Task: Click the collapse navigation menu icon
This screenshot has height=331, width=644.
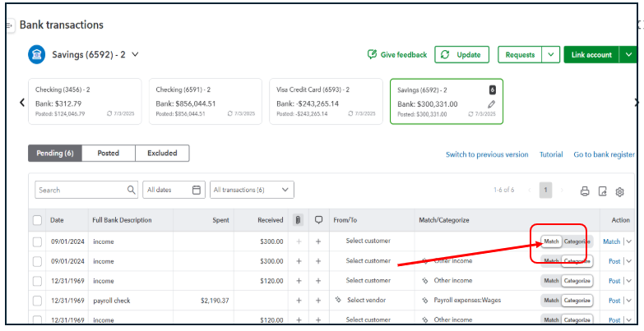Action: pos(9,25)
